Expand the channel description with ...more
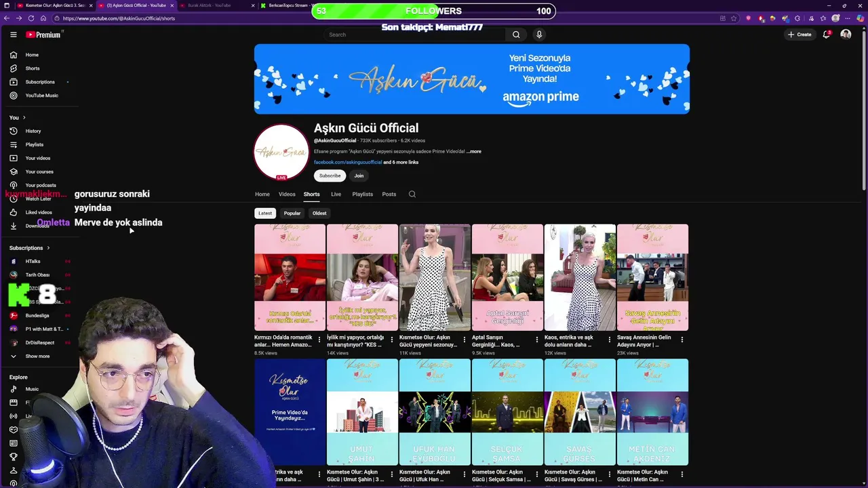 click(474, 151)
